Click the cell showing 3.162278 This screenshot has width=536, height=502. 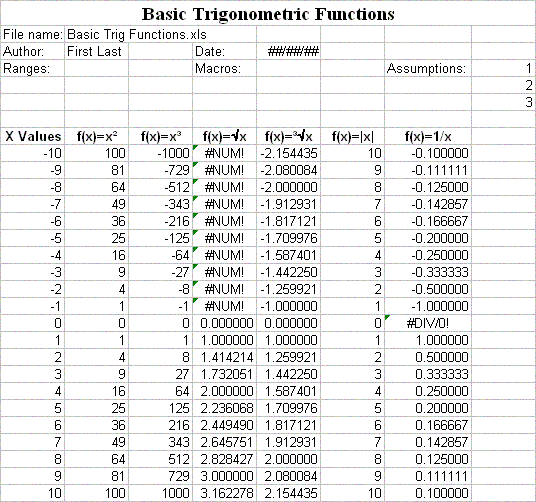point(225,493)
